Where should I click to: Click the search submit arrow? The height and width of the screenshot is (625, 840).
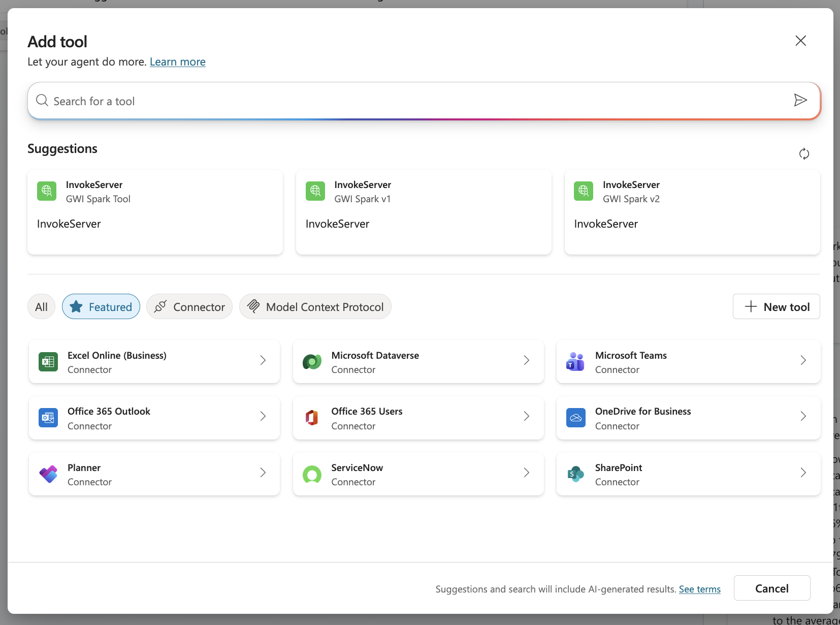(x=800, y=100)
